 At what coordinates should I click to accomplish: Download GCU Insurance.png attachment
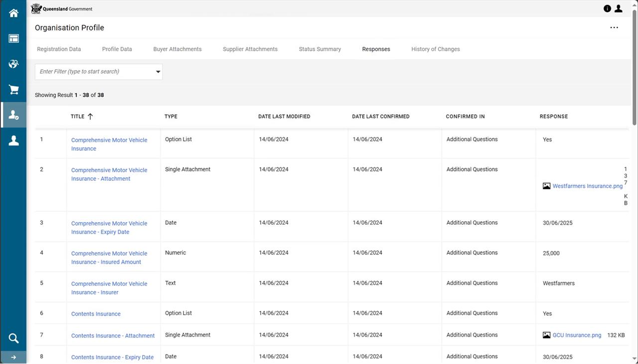pos(577,335)
